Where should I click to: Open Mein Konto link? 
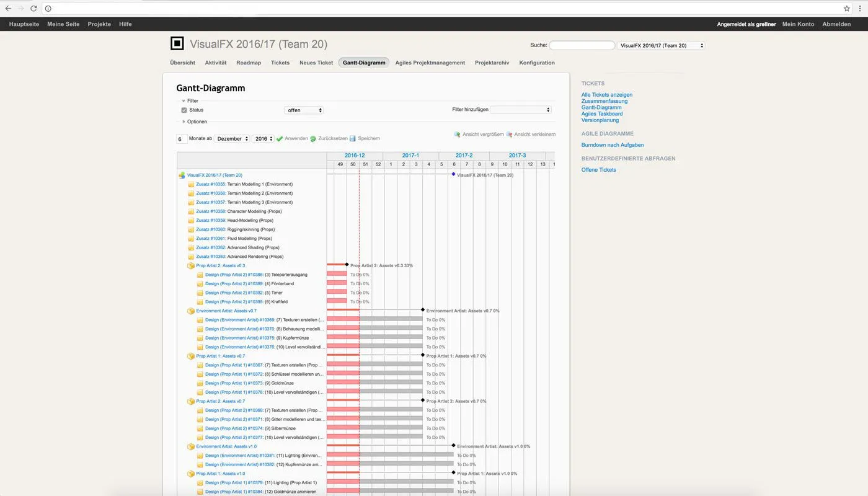point(799,24)
